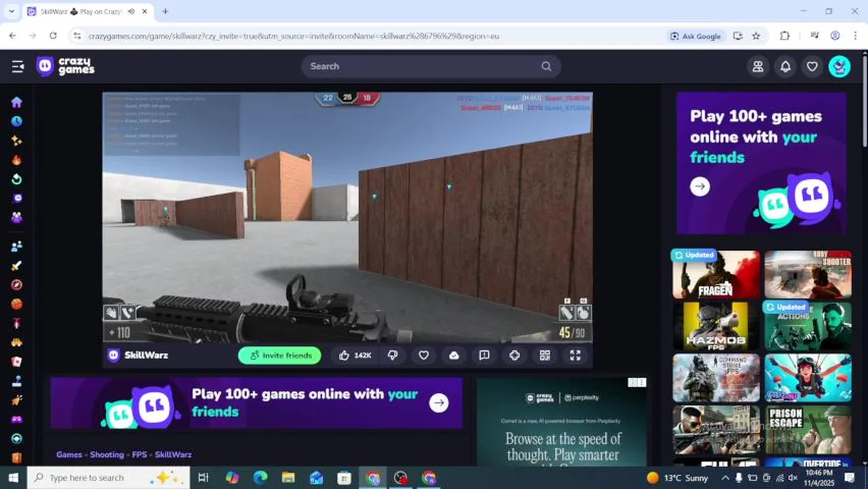The image size is (868, 489).
Task: Open the Perplexity Comet advertisement
Action: [562, 422]
